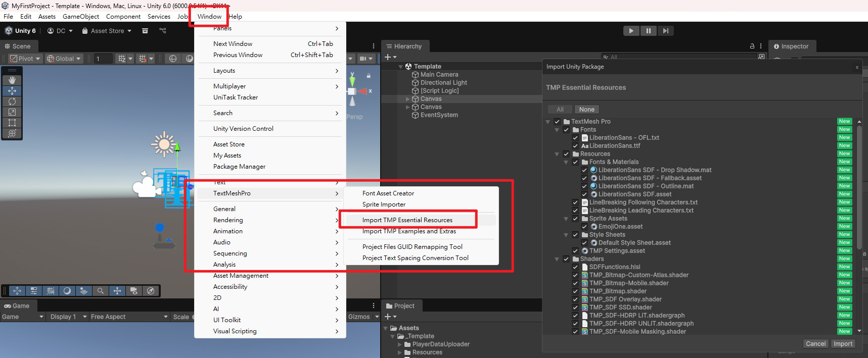868x358 pixels.
Task: Open the Pivot handle position dropdown
Action: click(x=25, y=59)
